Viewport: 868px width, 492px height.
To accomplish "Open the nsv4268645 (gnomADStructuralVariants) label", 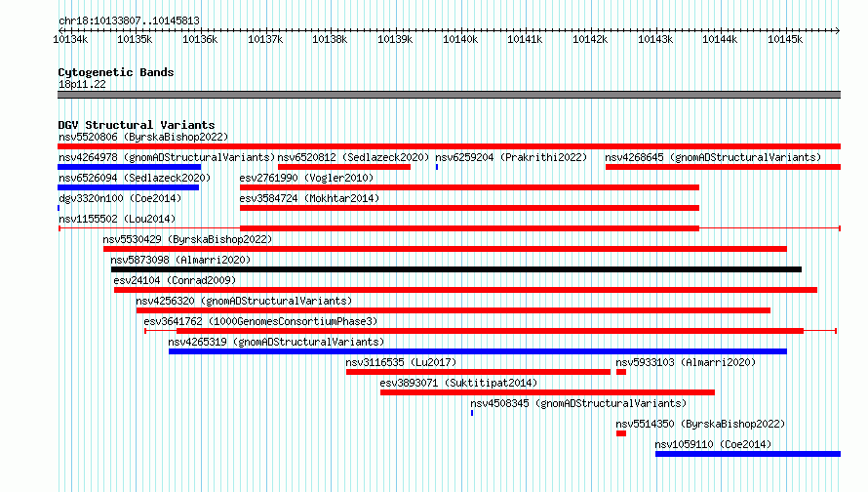I will 713,157.
